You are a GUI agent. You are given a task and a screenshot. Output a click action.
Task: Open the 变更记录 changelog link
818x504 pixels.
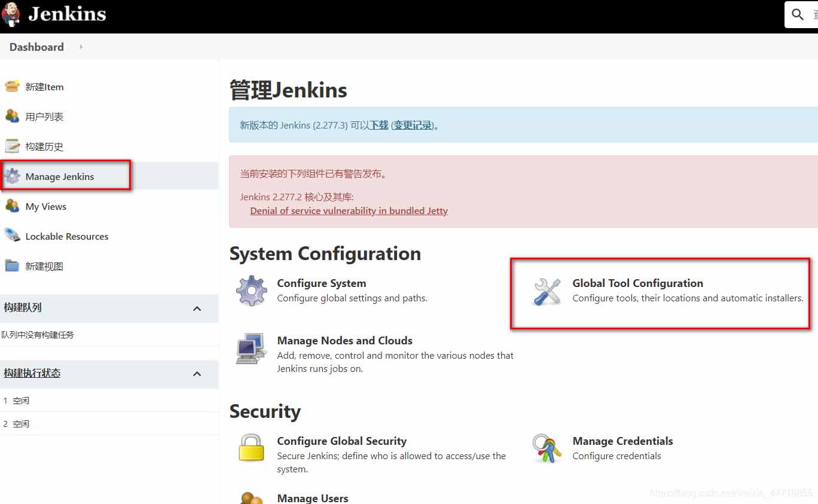pyautogui.click(x=413, y=125)
